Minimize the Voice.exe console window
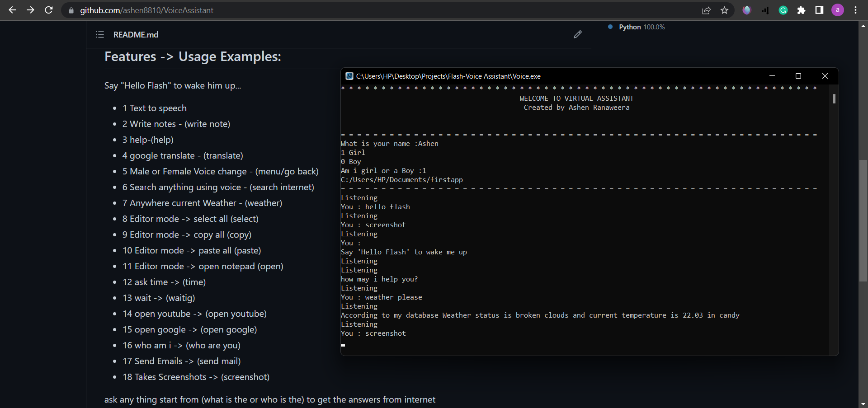The width and height of the screenshot is (868, 408). click(x=772, y=76)
